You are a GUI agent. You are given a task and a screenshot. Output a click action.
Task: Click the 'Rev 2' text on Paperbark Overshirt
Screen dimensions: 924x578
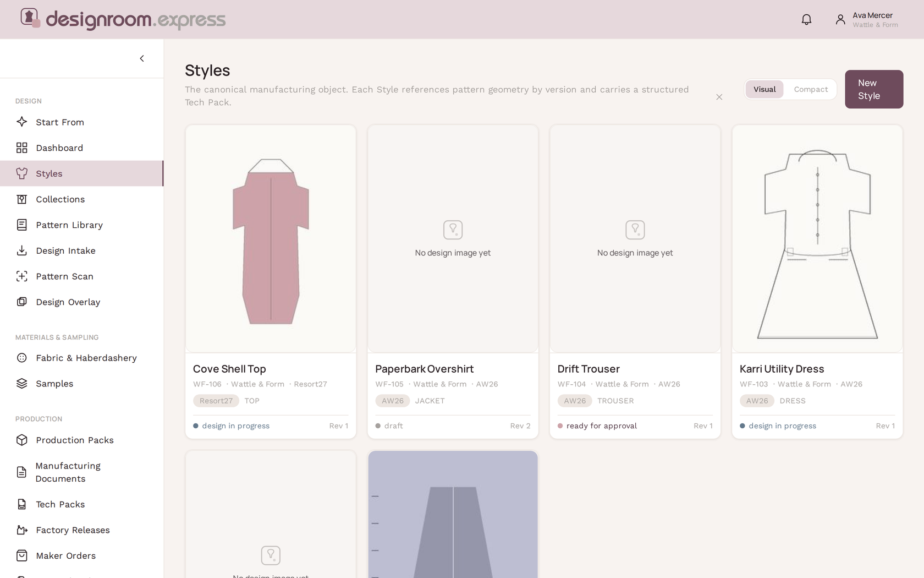pos(520,426)
